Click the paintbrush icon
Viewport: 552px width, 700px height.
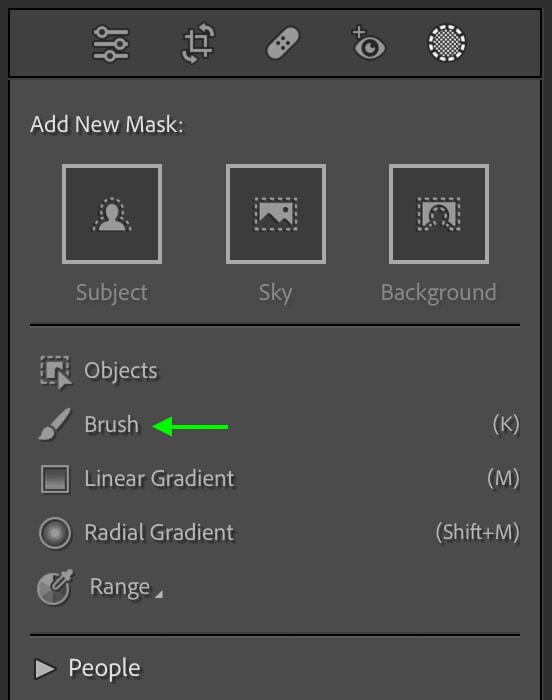click(54, 425)
